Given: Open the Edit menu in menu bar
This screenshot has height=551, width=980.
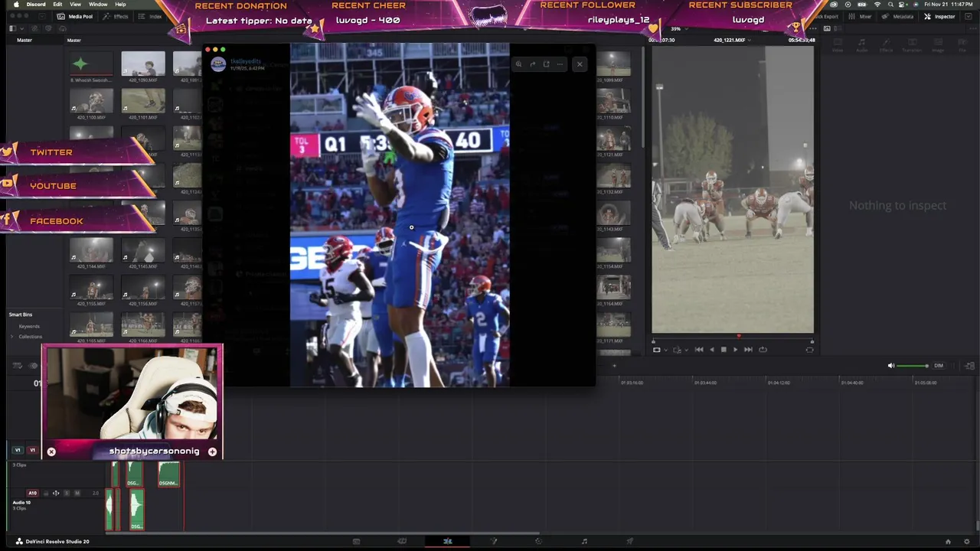Looking at the screenshot, I should point(57,4).
